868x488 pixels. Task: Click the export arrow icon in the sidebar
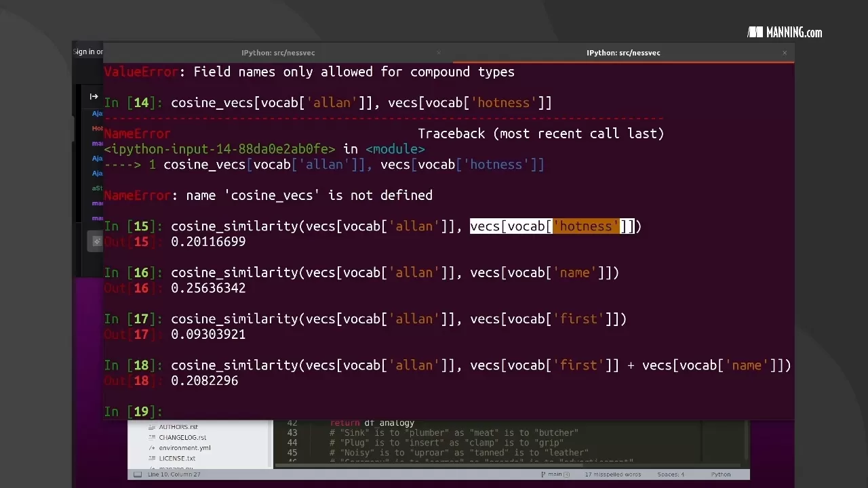click(94, 96)
